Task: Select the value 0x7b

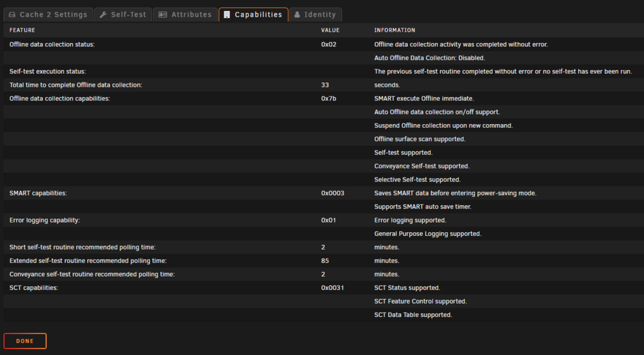Action: point(328,98)
